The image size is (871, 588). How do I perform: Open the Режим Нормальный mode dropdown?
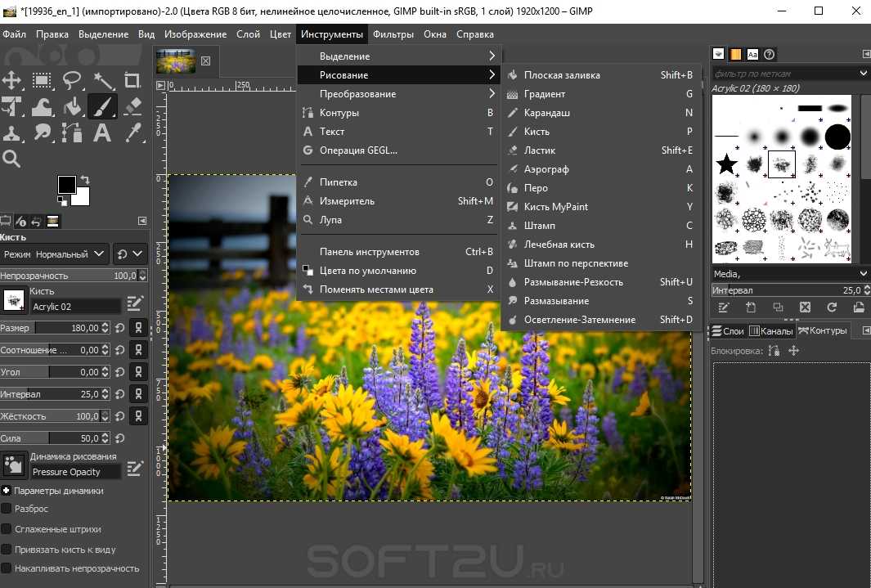point(55,254)
